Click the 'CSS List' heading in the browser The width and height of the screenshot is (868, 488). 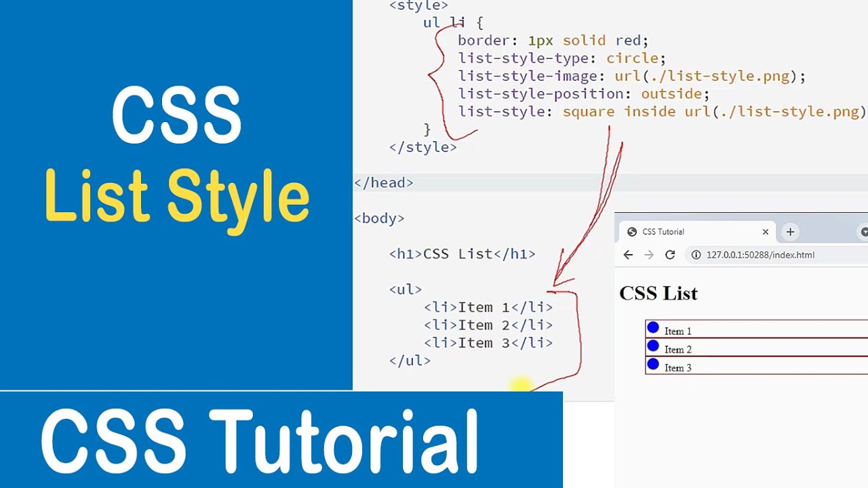pyautogui.click(x=658, y=293)
